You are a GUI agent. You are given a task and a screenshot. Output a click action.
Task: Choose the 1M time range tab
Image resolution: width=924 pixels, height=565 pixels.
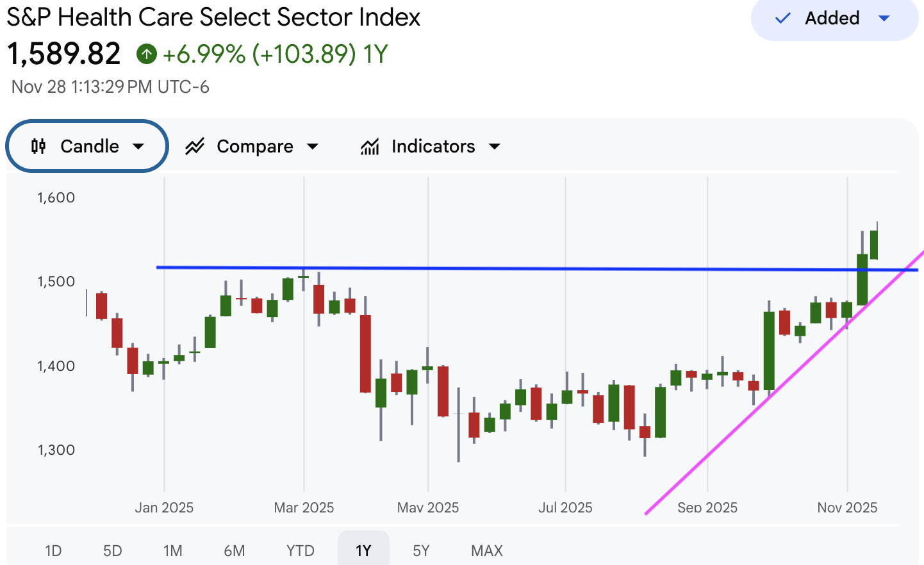173,551
